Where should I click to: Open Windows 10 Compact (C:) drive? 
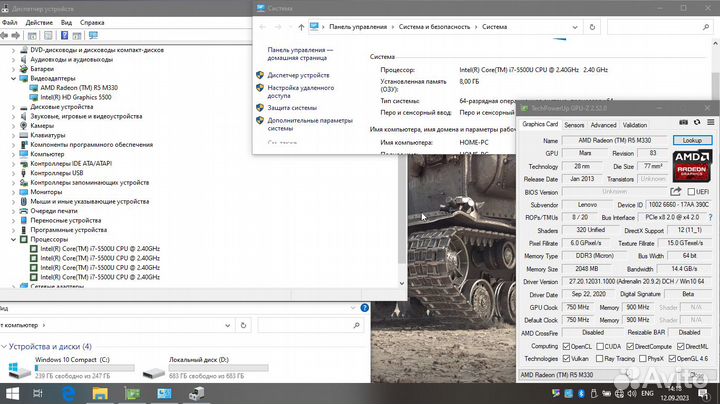[71, 368]
